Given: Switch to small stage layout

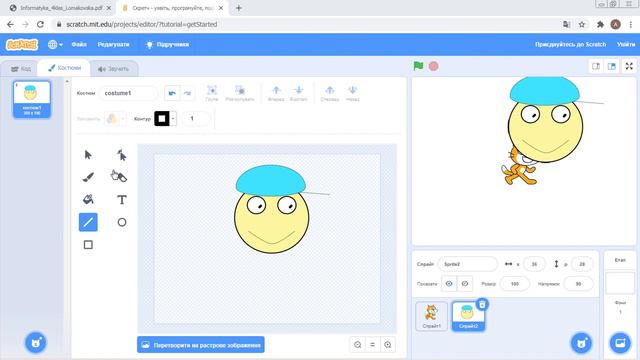Looking at the screenshot, I should pos(596,66).
